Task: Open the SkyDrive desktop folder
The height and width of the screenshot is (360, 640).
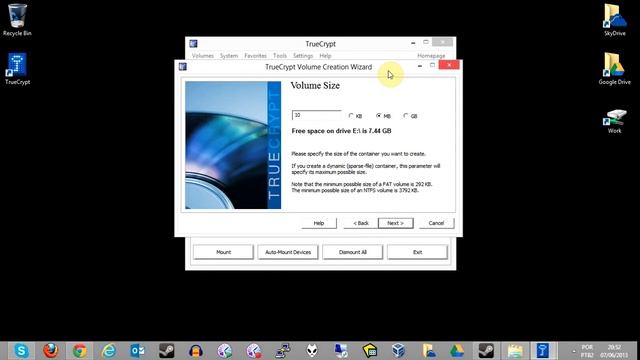Action: (615, 20)
